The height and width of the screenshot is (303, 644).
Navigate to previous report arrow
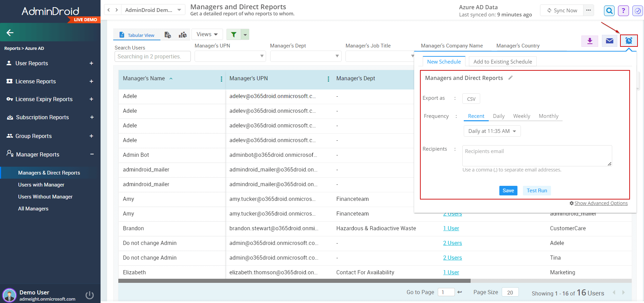point(109,10)
